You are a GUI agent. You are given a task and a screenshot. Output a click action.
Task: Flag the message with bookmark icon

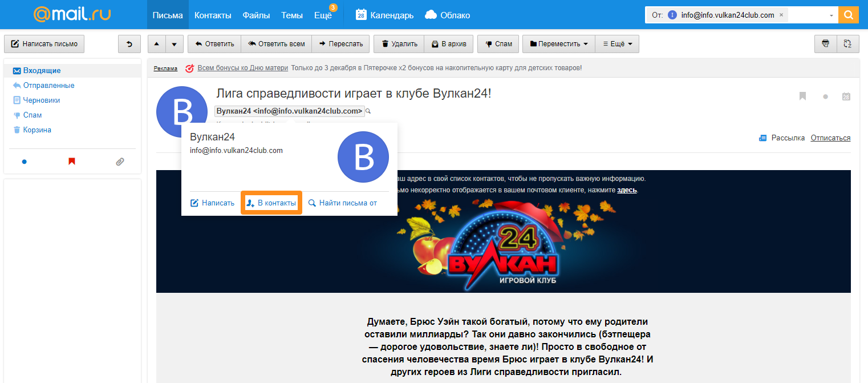pyautogui.click(x=802, y=96)
